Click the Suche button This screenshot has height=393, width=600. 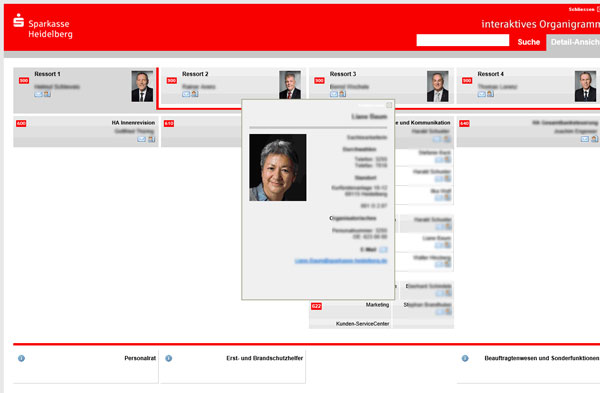tap(528, 42)
